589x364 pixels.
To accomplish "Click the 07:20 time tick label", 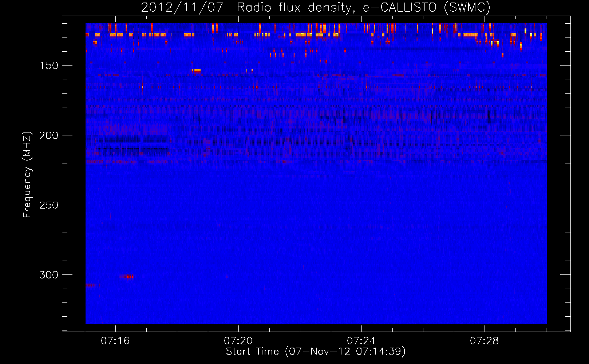I will coord(238,341).
